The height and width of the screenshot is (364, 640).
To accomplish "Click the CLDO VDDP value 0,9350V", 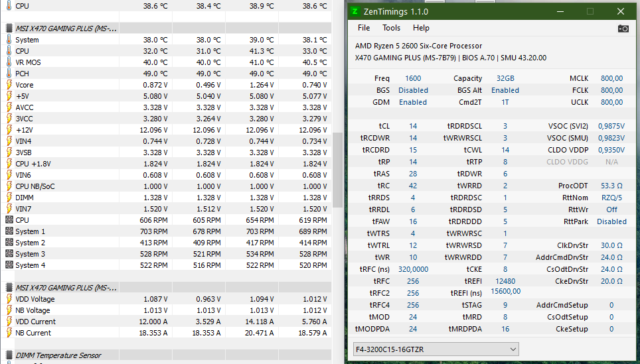I will point(611,150).
